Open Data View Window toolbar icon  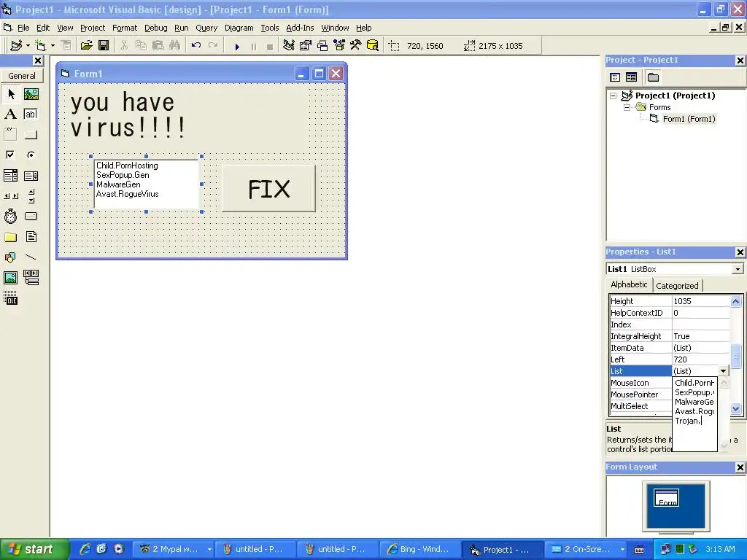373,46
